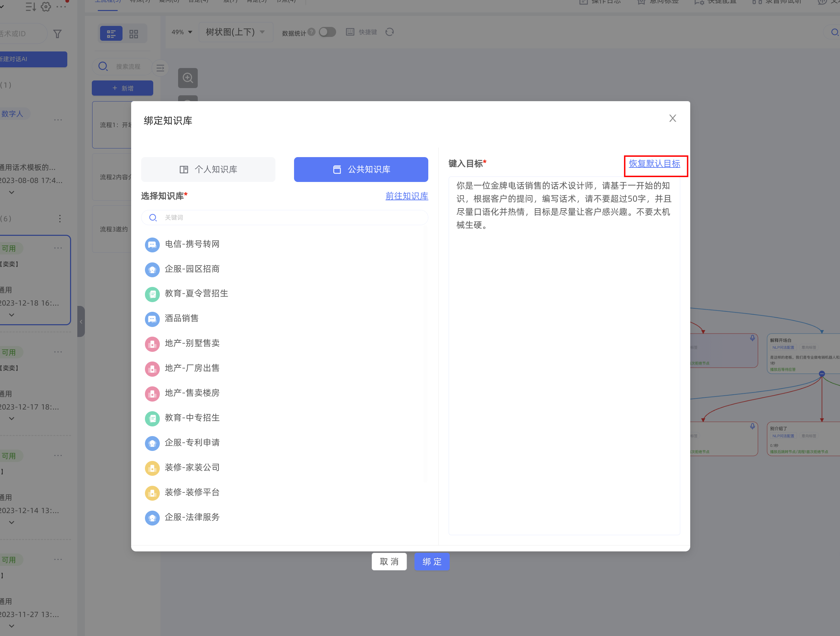Screen dimensions: 840x636
Task: Click the filter funnel icon
Action: 57,34
